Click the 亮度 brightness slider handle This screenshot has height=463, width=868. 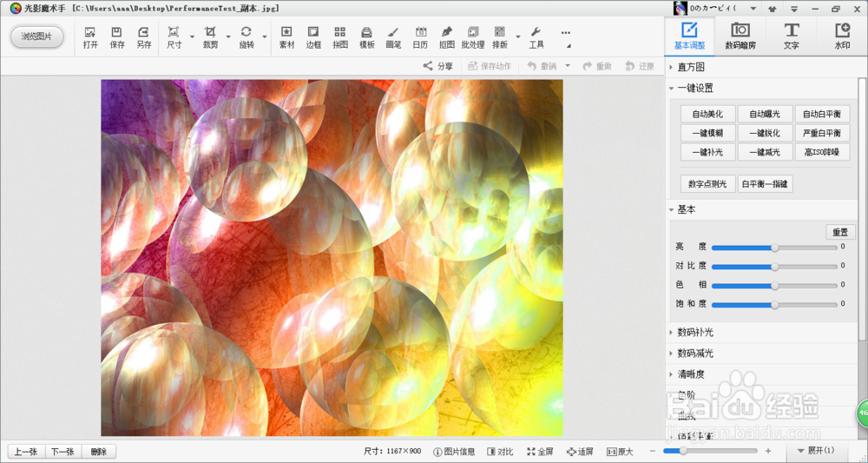(x=775, y=248)
